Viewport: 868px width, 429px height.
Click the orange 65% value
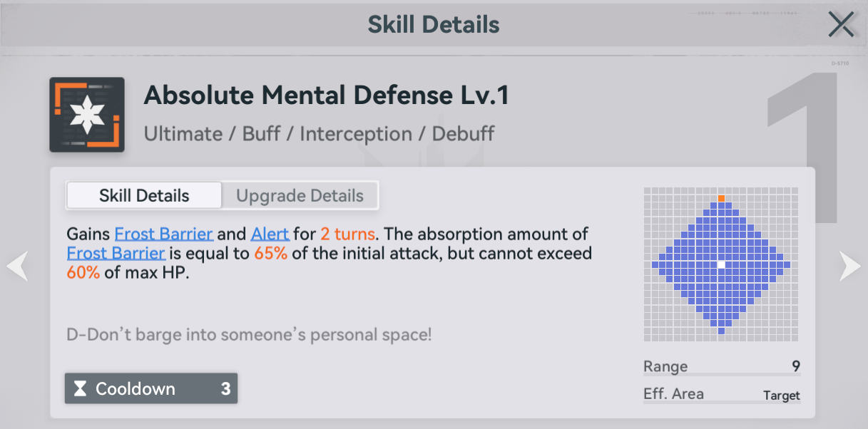point(270,253)
